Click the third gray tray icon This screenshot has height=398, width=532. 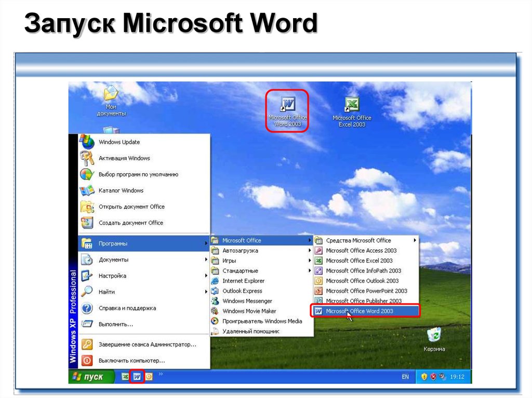coord(442,377)
